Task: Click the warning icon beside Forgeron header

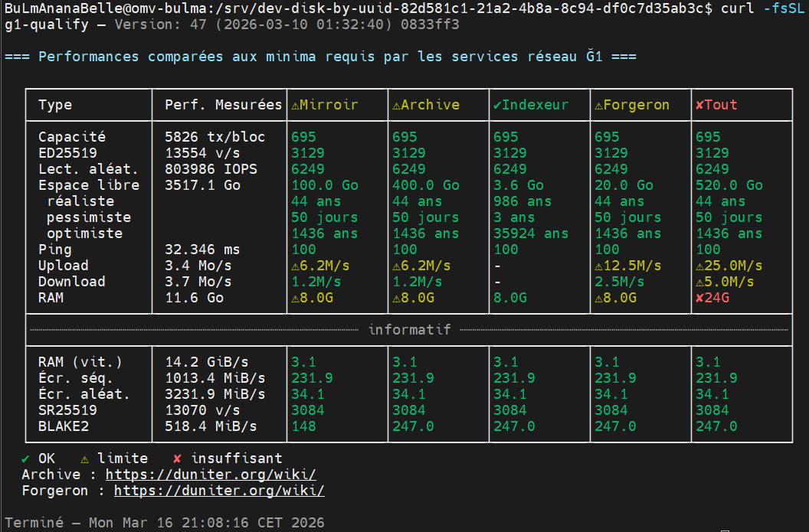Action: tap(598, 106)
